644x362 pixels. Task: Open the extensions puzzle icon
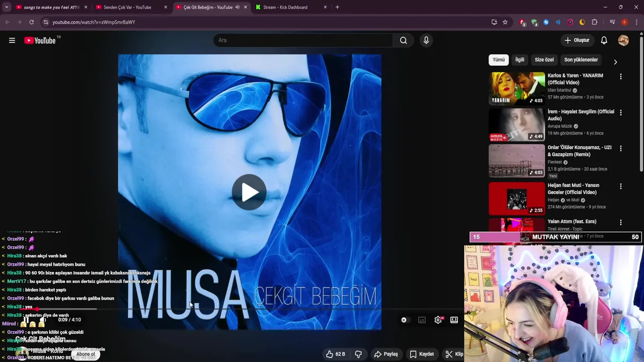[594, 22]
